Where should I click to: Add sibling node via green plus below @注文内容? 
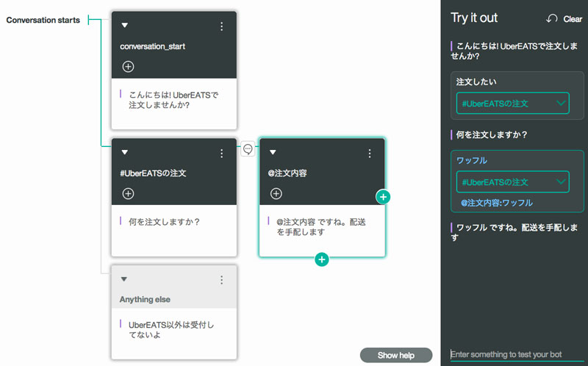point(322,259)
